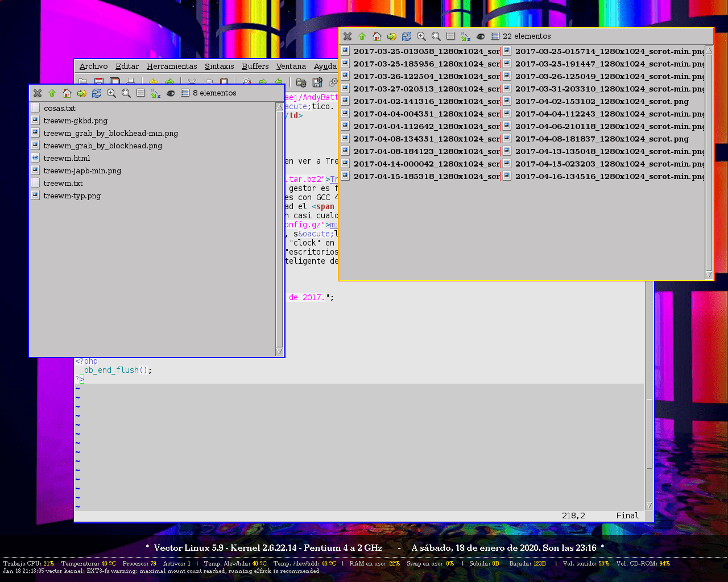
Task: Select the file cosas.txt
Action: tap(53, 108)
